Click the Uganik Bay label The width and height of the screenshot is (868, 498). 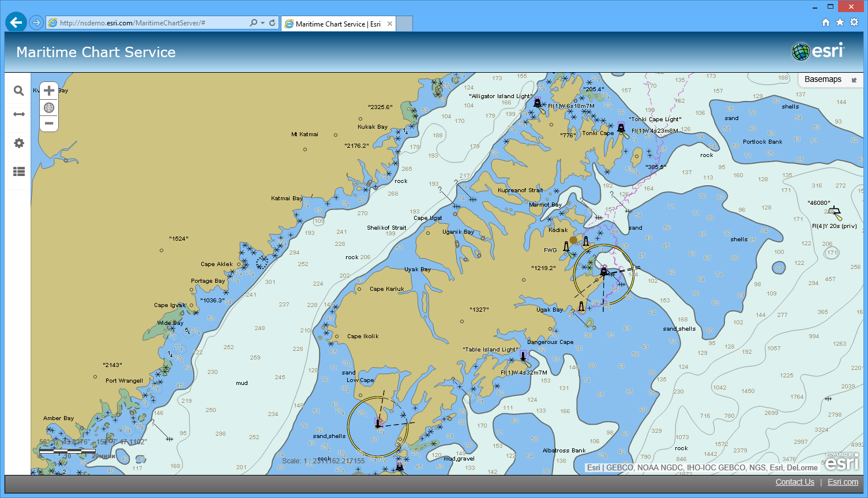(x=458, y=232)
